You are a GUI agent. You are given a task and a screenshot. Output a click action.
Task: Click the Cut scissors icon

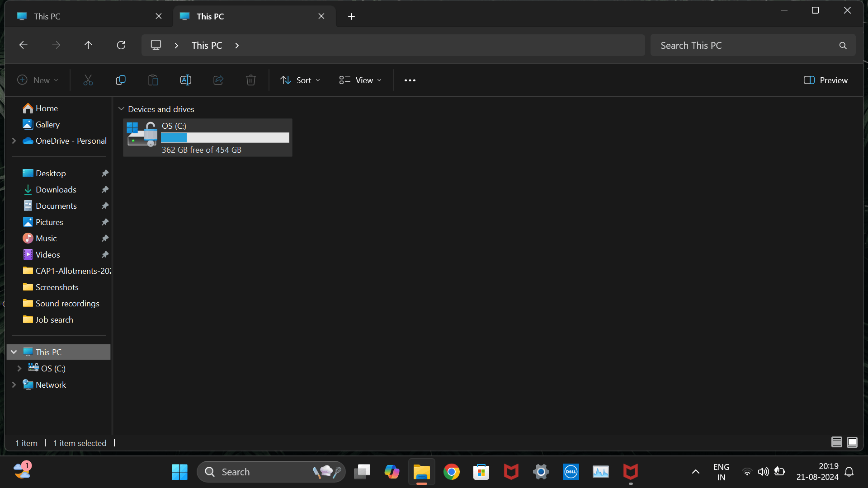click(88, 80)
